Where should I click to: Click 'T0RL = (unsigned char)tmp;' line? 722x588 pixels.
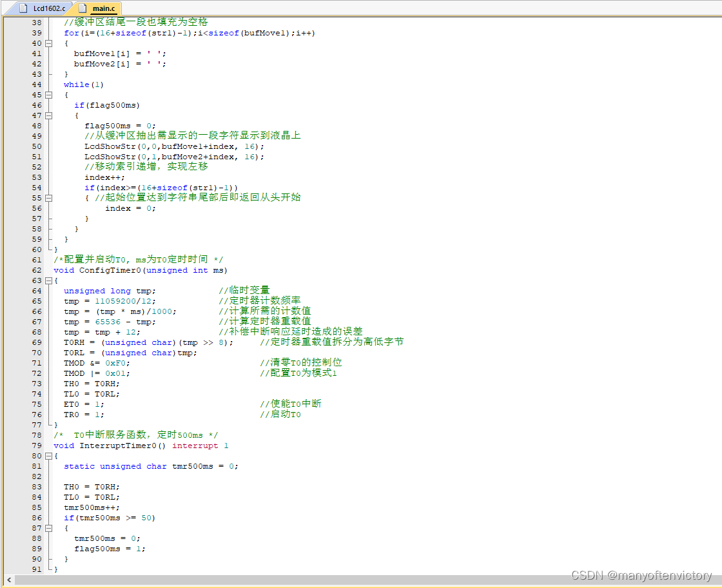point(130,353)
